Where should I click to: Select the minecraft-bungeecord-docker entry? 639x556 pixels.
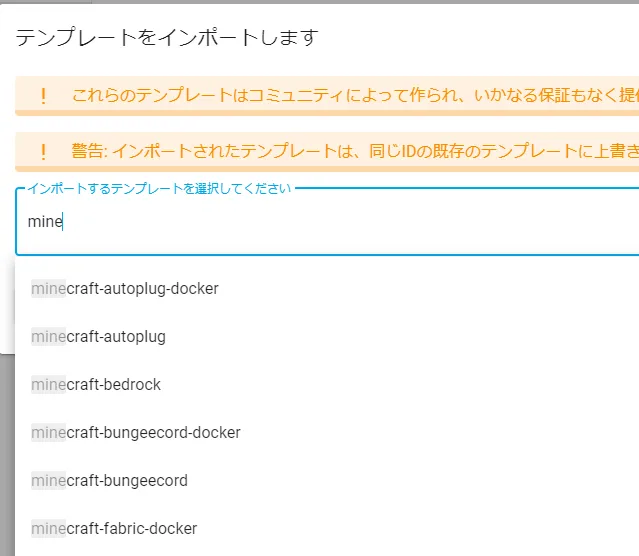(x=136, y=433)
